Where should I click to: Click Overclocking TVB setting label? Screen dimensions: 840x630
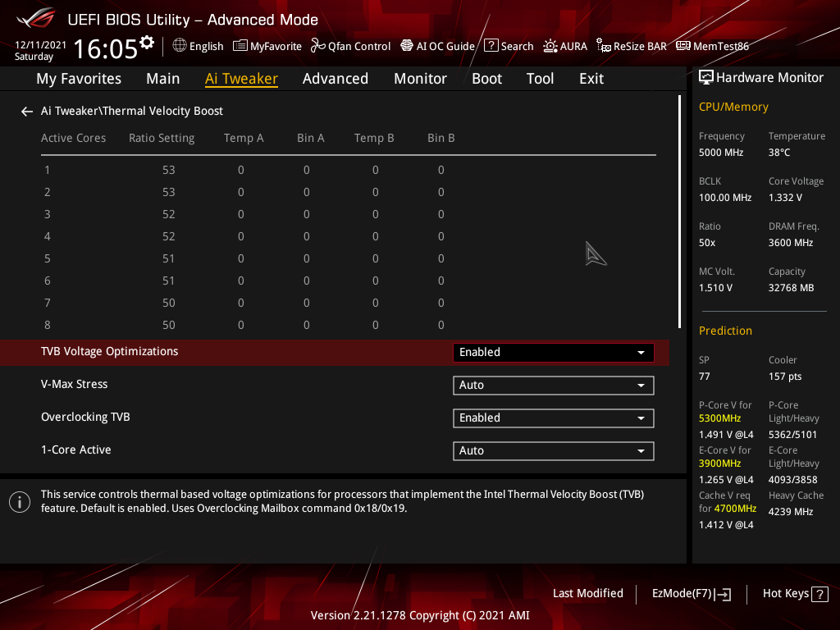click(x=85, y=417)
